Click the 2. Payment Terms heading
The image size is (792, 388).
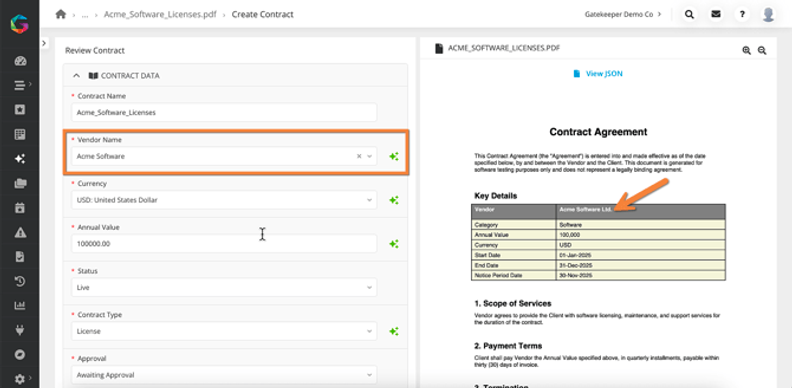pos(508,346)
